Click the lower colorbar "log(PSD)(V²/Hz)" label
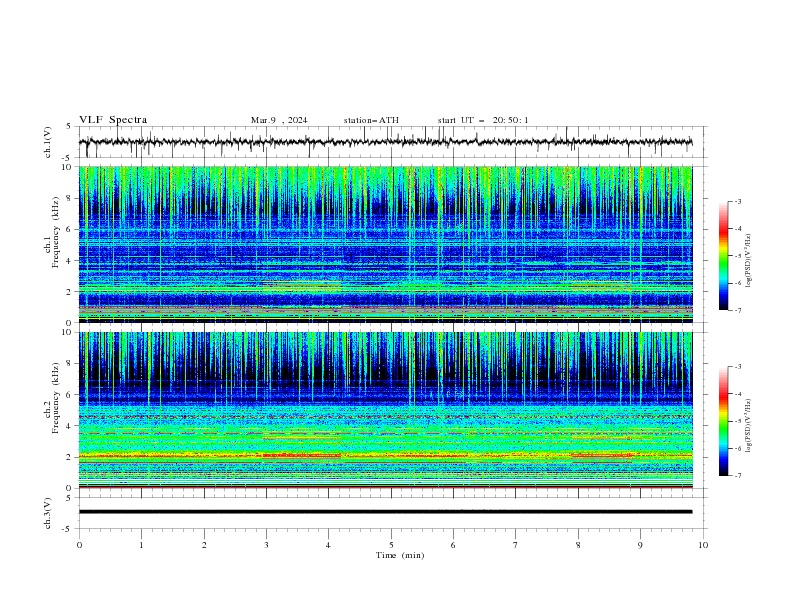The width and height of the screenshot is (792, 612). (749, 426)
